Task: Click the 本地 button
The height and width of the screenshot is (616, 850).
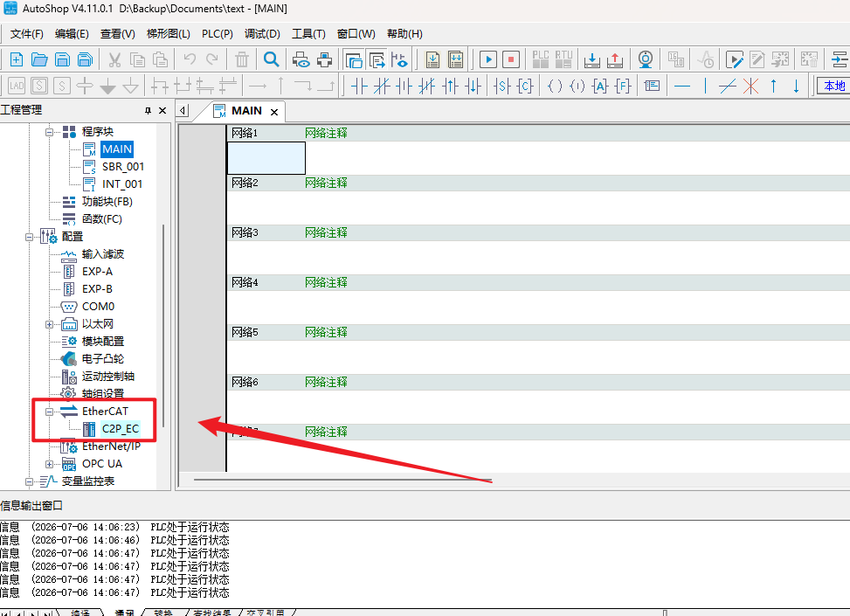Action: coord(833,86)
